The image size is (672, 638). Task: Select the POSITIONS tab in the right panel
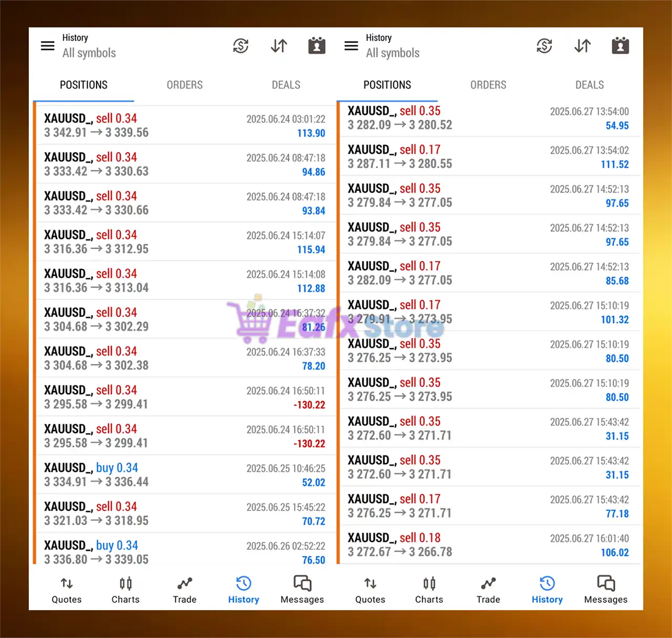click(387, 85)
